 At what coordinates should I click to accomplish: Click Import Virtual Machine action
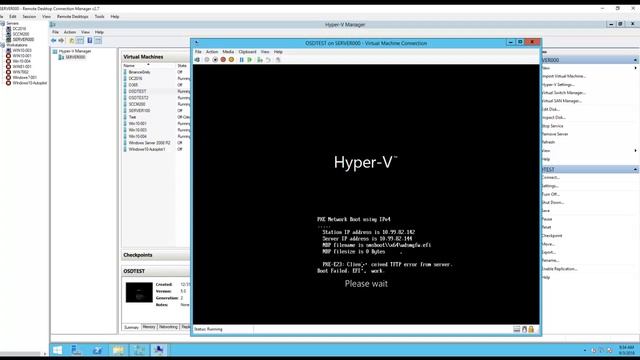[x=563, y=76]
